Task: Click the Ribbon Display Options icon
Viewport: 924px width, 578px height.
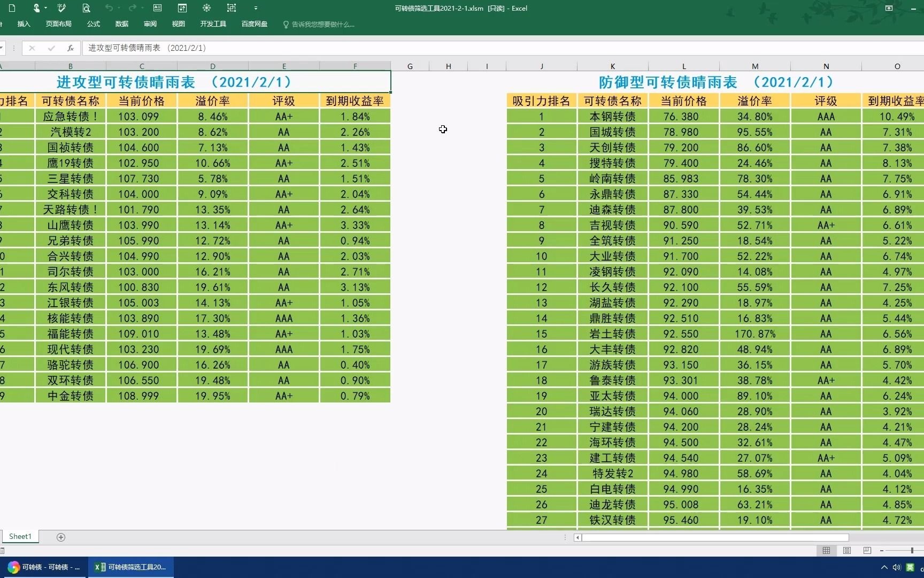Action: coord(889,8)
